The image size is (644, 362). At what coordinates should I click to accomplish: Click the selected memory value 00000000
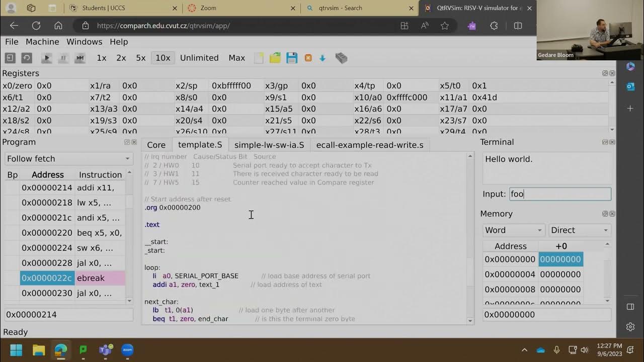click(560, 259)
